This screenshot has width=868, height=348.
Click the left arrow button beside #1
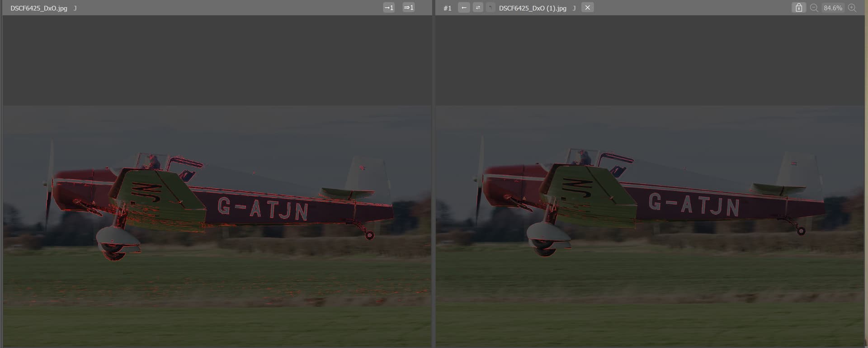[463, 8]
